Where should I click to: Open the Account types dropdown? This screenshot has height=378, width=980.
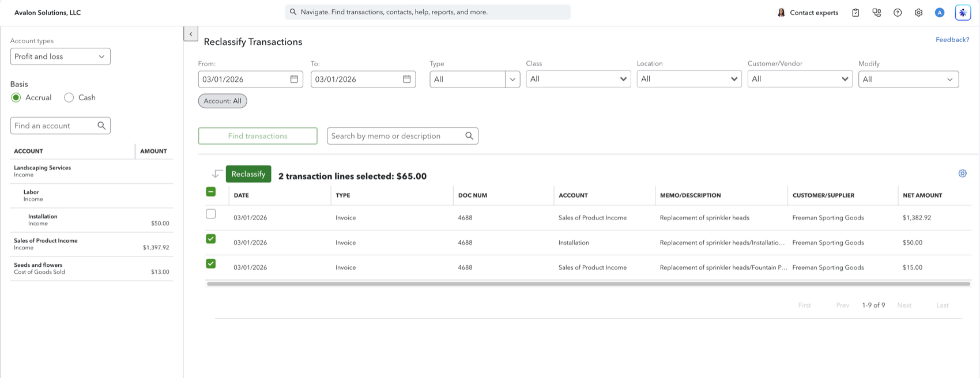click(x=61, y=56)
